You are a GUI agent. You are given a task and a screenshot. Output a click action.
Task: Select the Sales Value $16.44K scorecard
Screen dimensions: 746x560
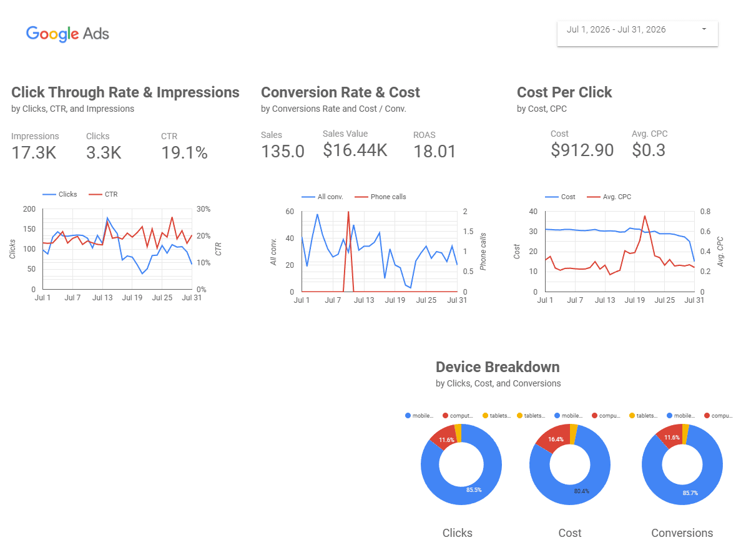pyautogui.click(x=355, y=144)
